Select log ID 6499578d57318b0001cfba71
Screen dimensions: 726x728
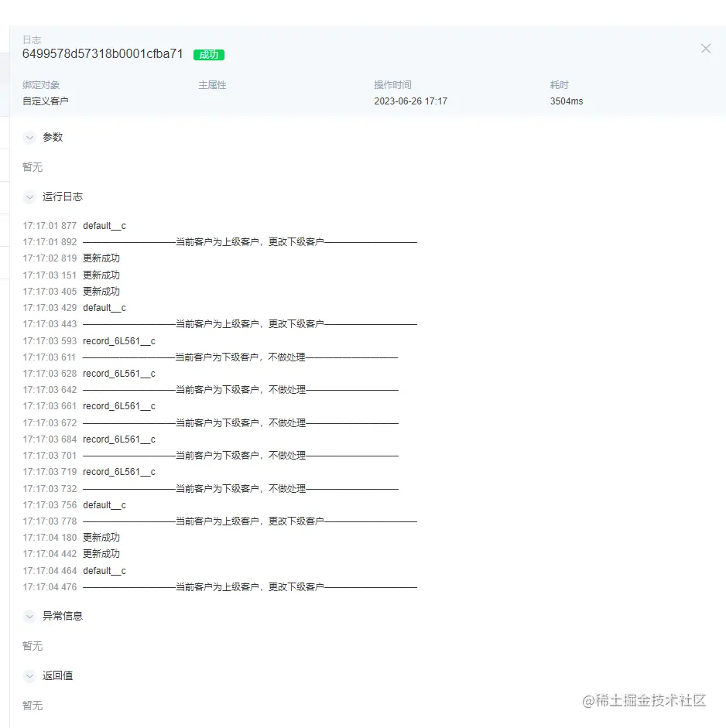click(x=103, y=54)
